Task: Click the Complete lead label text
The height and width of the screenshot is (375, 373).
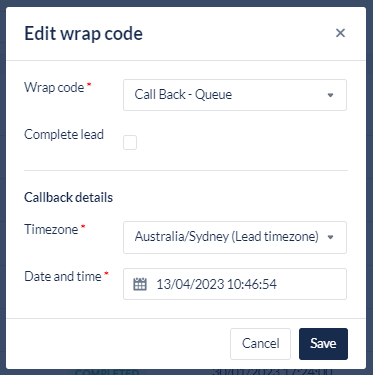Action: (x=64, y=135)
